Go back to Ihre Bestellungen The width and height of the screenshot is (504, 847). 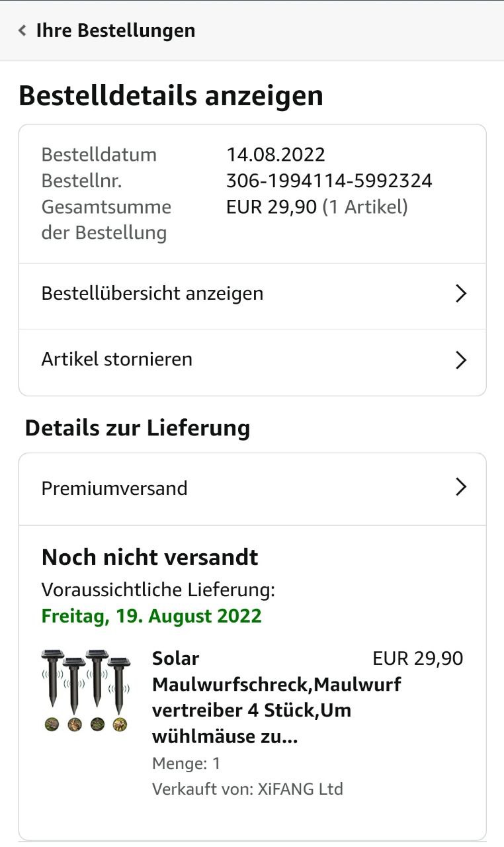coord(115,30)
